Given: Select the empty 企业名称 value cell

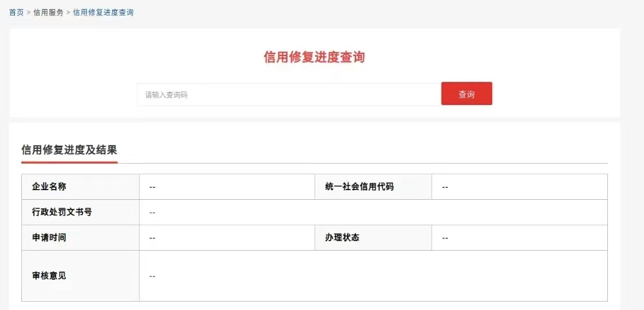Looking at the screenshot, I should 227,187.
